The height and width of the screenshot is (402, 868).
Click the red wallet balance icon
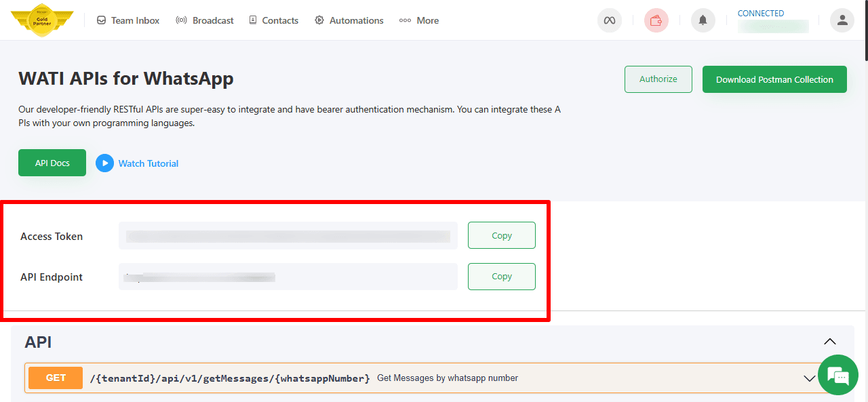click(x=655, y=20)
